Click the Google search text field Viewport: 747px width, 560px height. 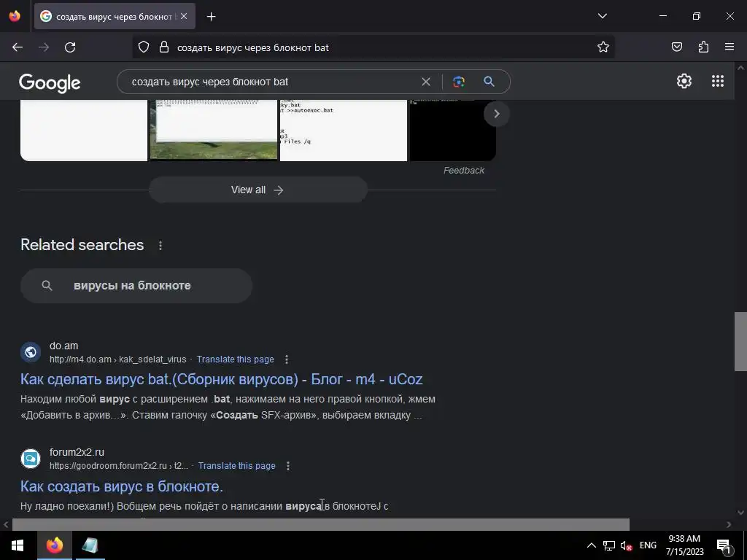(x=271, y=82)
